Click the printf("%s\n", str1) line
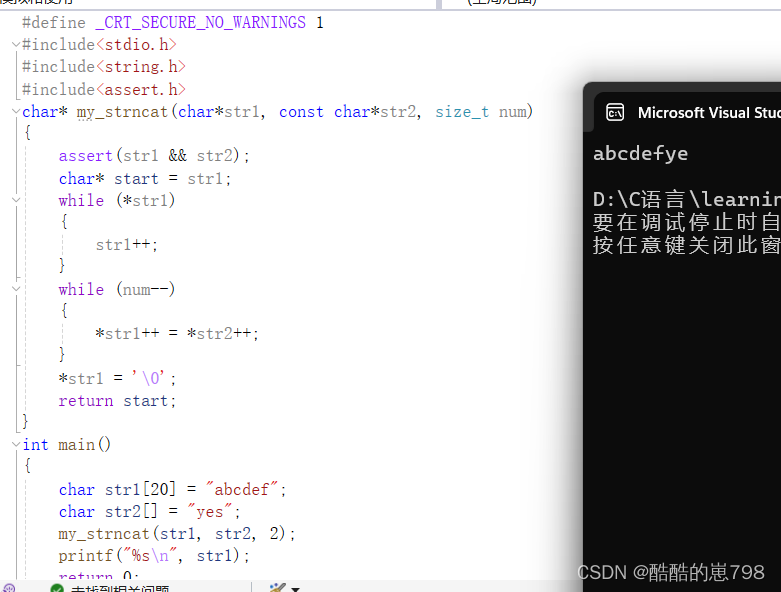Screen dimensions: 781x592 tap(154, 556)
